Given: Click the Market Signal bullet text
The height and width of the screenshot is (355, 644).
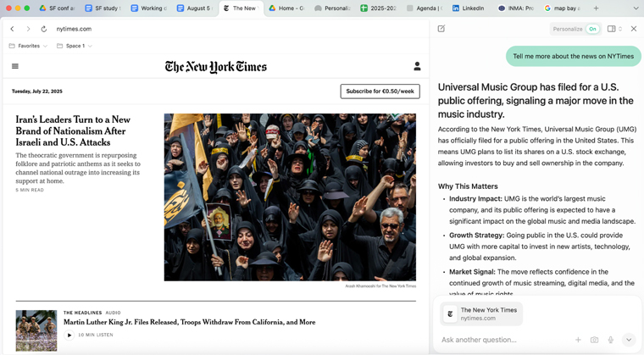Looking at the screenshot, I should 541,283.
